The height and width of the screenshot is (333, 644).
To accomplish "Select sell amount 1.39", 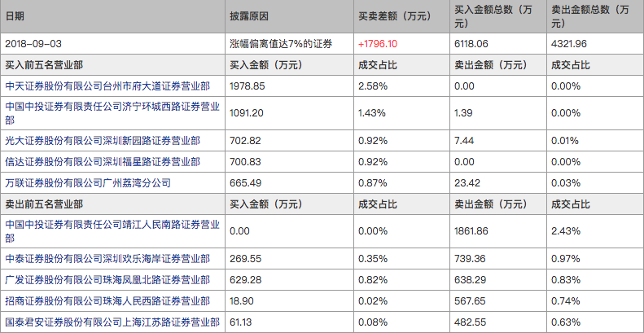I will click(464, 113).
